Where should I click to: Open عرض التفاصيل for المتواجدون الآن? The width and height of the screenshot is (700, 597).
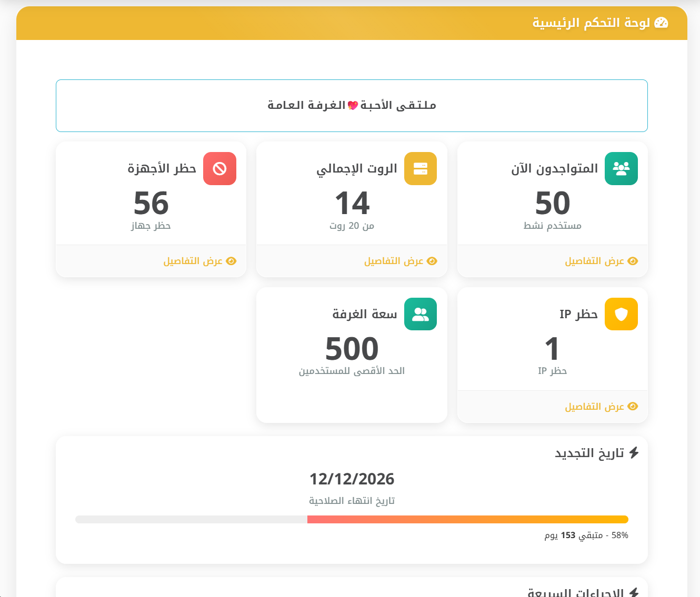[601, 261]
